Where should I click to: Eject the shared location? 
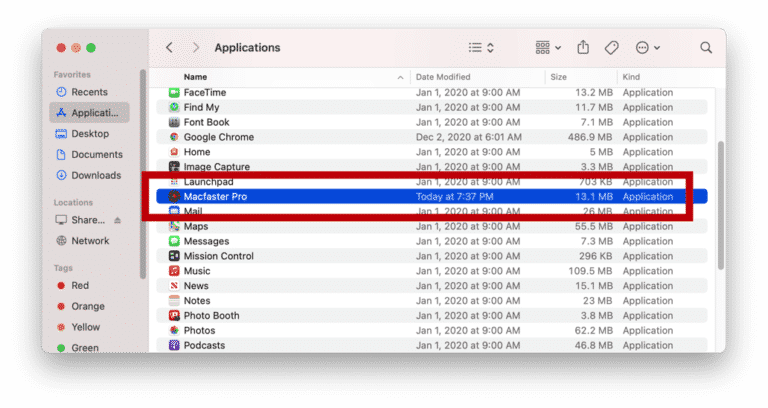118,220
